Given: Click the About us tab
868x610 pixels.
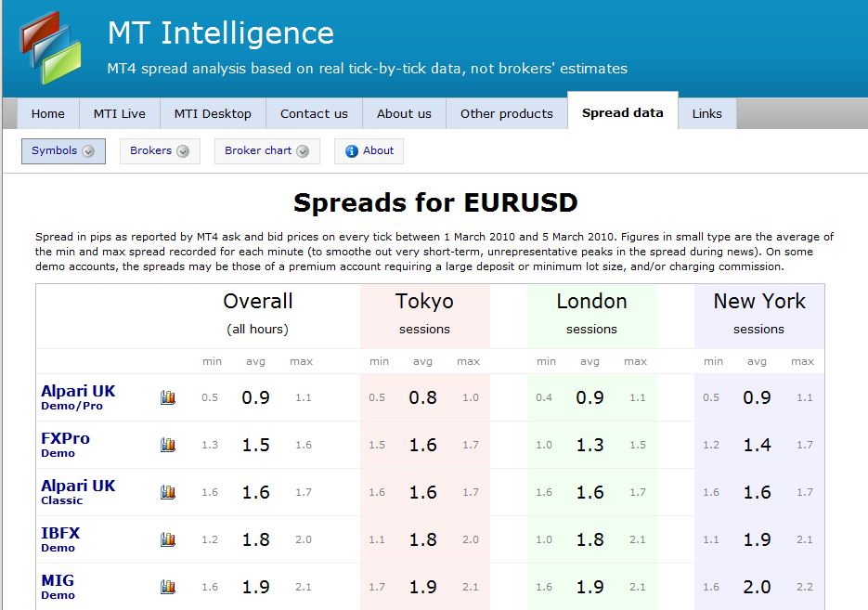Looking at the screenshot, I should click(404, 113).
